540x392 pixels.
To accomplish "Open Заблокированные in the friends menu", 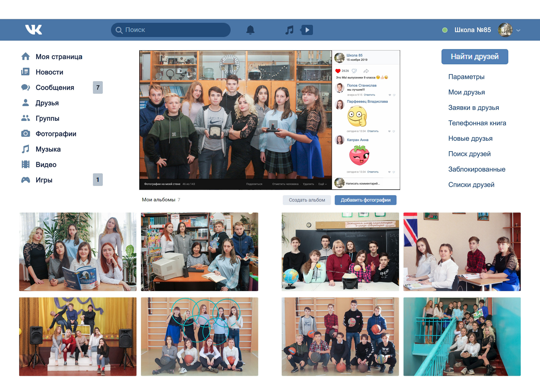I will [x=477, y=169].
